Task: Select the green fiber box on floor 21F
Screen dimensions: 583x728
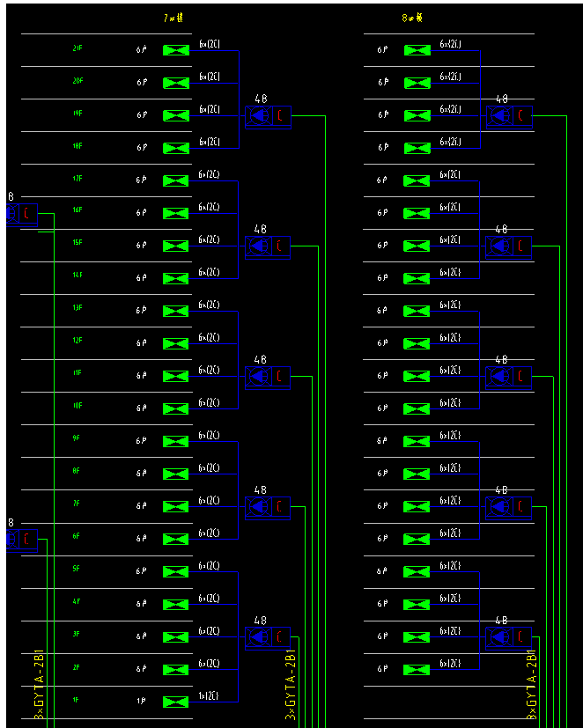Action: point(176,50)
